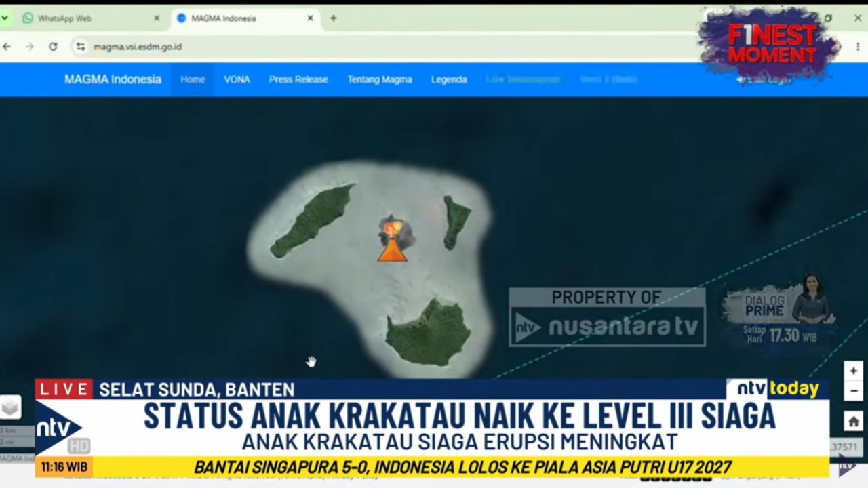Click the erupting volcano marker on map
The image size is (868, 488).
click(x=393, y=239)
